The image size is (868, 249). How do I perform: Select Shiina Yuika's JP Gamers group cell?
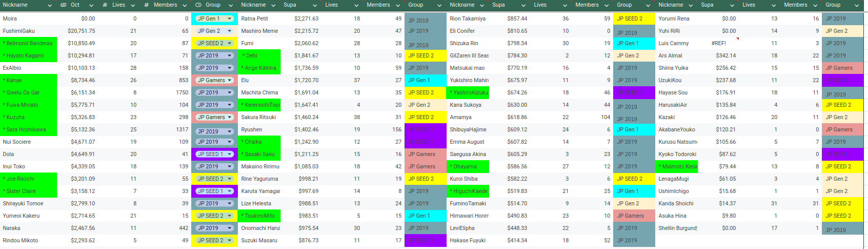[x=843, y=68]
